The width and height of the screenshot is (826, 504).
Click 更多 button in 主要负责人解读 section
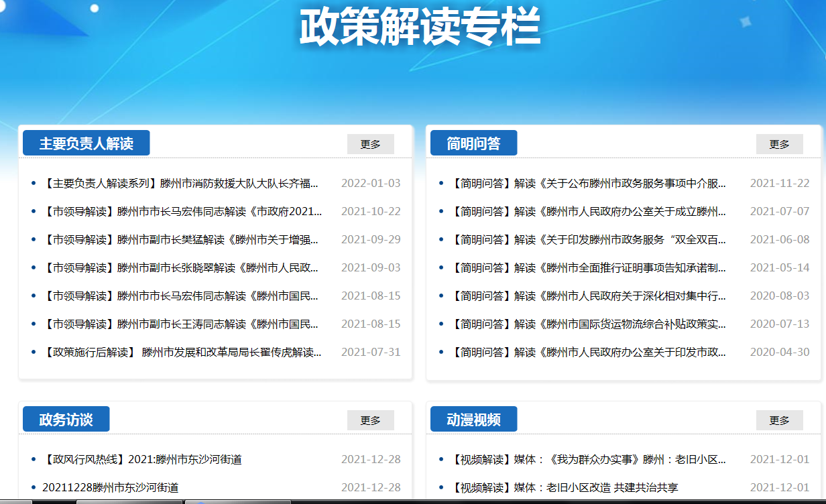pyautogui.click(x=370, y=144)
